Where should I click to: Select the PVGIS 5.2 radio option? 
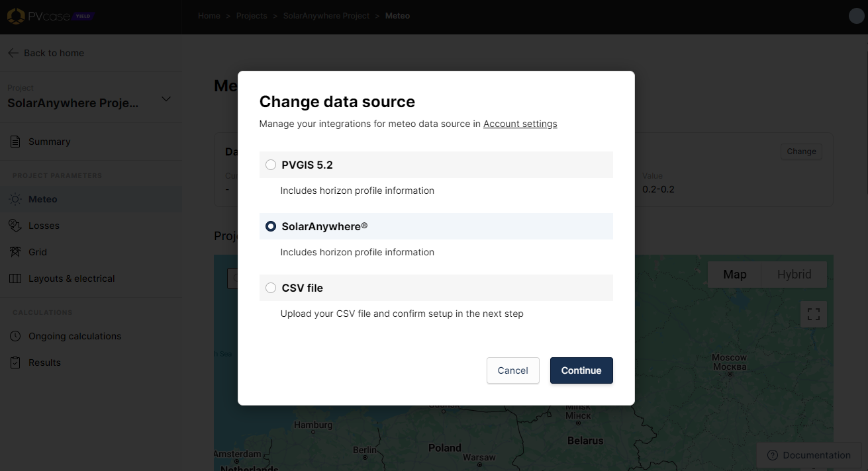tap(271, 165)
